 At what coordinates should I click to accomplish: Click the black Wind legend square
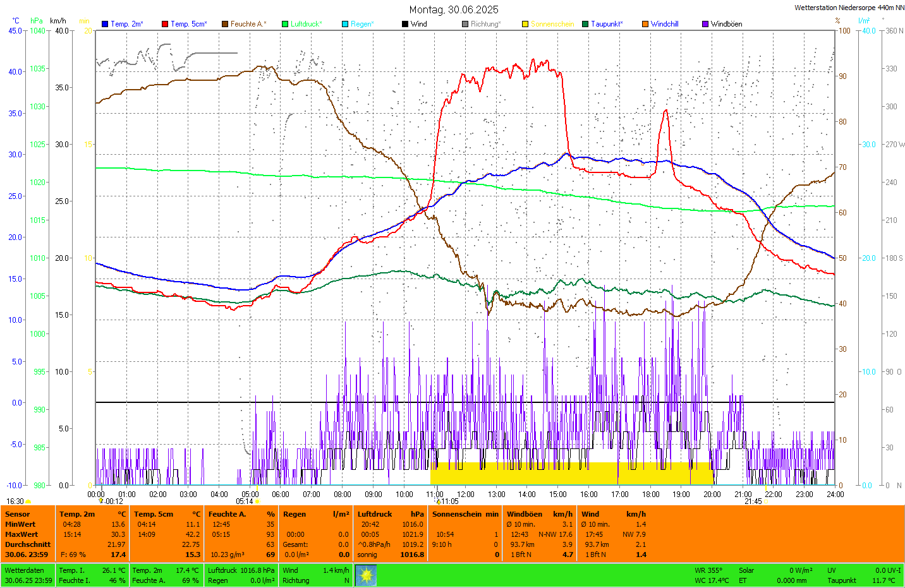(x=405, y=24)
